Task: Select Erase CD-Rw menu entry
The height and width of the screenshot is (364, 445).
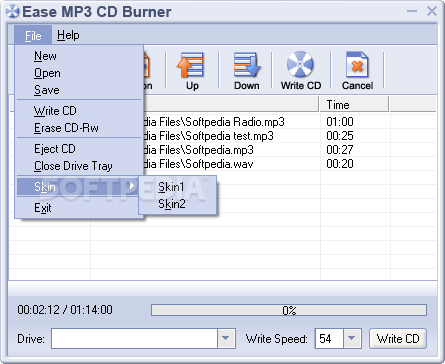Action: click(x=79, y=128)
